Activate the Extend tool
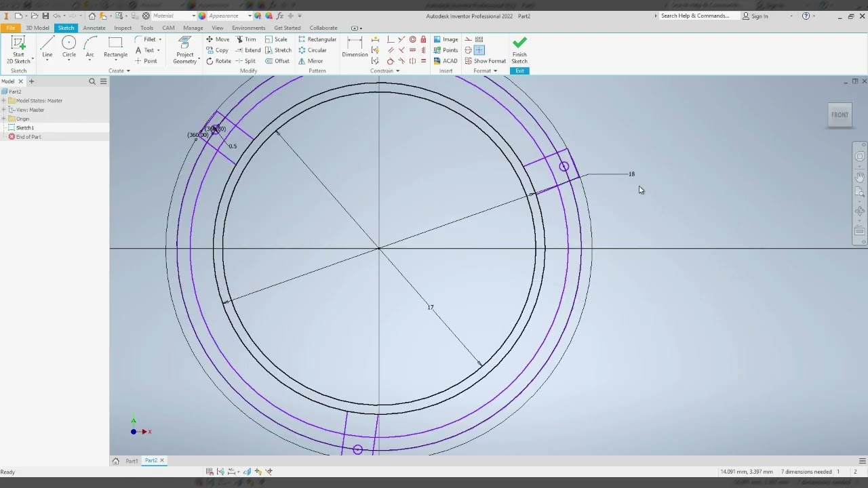Image resolution: width=868 pixels, height=488 pixels. point(248,50)
